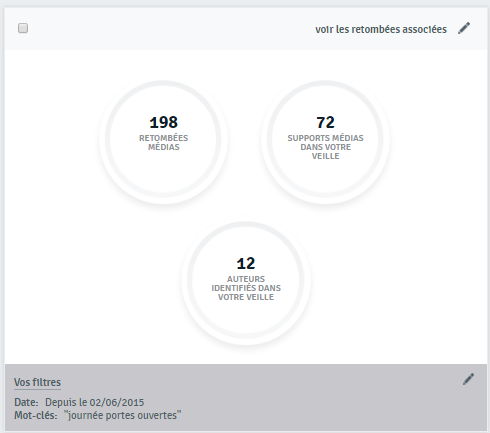
Task: Click the pencil icon to edit filters
Action: pos(468,379)
